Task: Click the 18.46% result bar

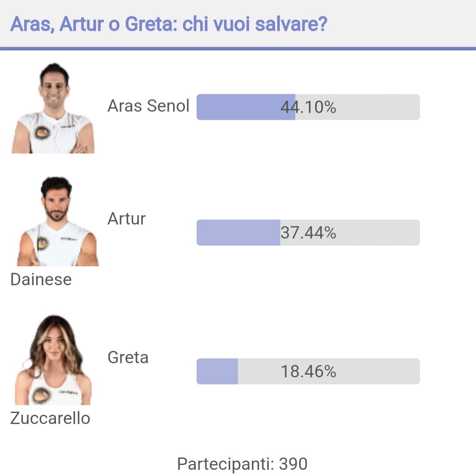Action: [x=308, y=371]
